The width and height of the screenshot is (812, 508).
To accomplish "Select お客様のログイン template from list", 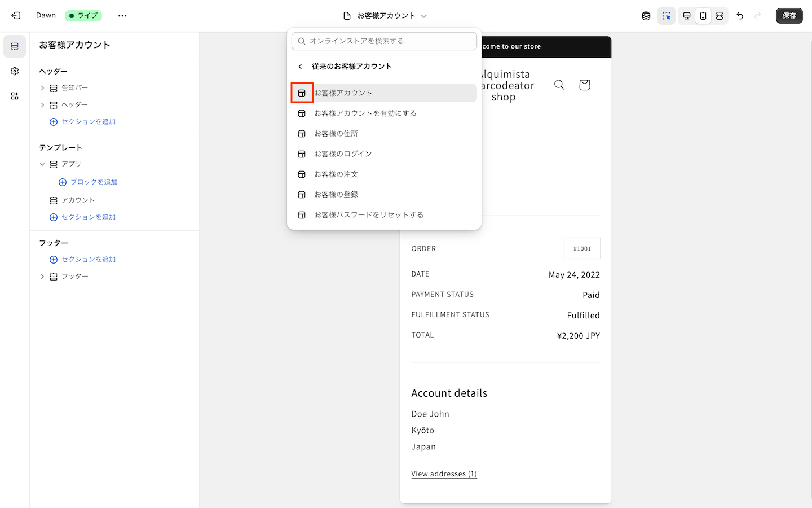I will pos(343,154).
